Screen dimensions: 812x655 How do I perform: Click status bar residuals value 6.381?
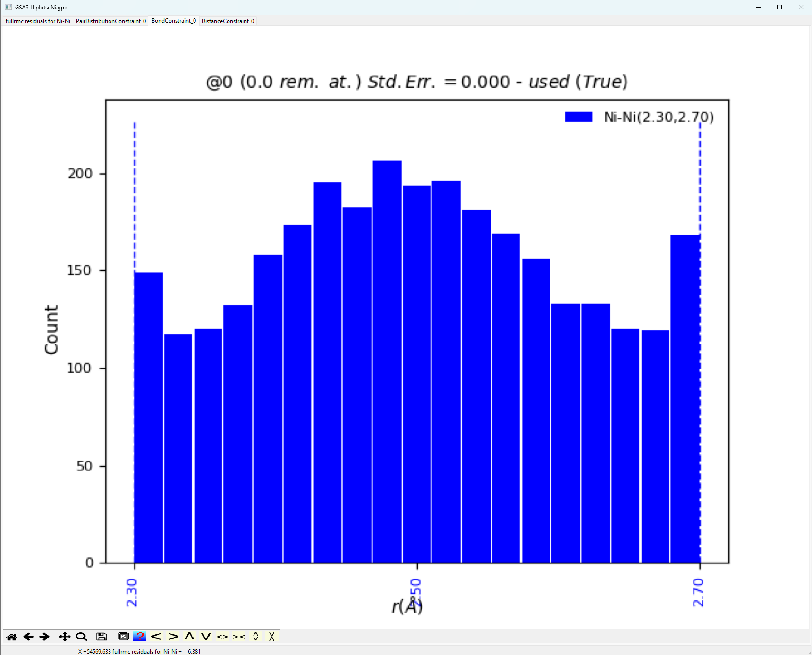click(194, 651)
